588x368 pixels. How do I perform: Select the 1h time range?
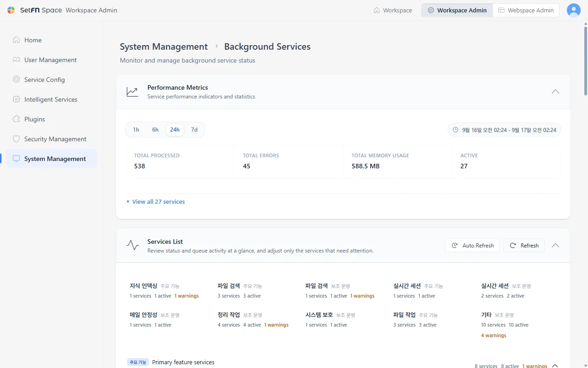[136, 130]
